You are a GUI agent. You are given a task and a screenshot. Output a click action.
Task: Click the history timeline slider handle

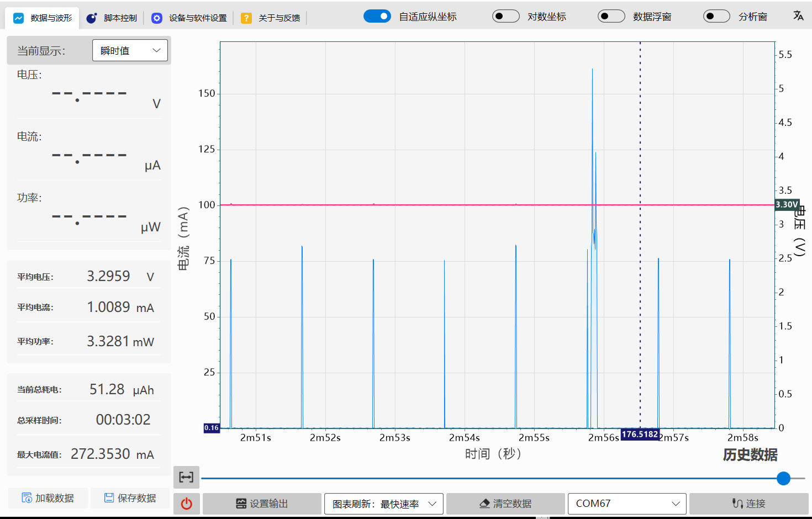pyautogui.click(x=783, y=478)
